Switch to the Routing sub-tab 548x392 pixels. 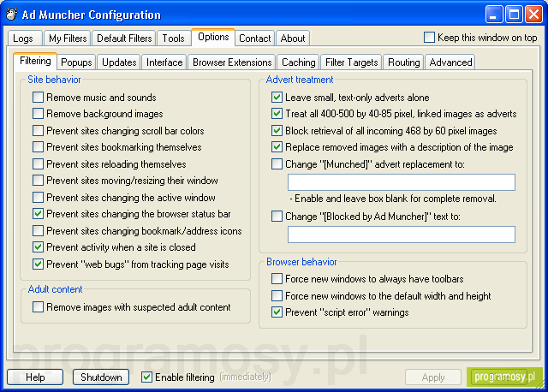[x=403, y=62]
